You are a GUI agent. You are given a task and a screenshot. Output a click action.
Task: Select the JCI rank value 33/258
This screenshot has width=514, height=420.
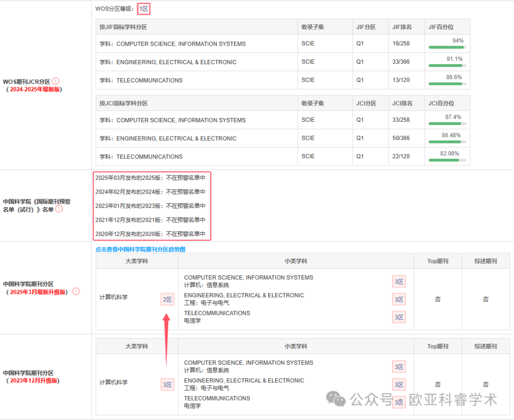click(x=401, y=119)
